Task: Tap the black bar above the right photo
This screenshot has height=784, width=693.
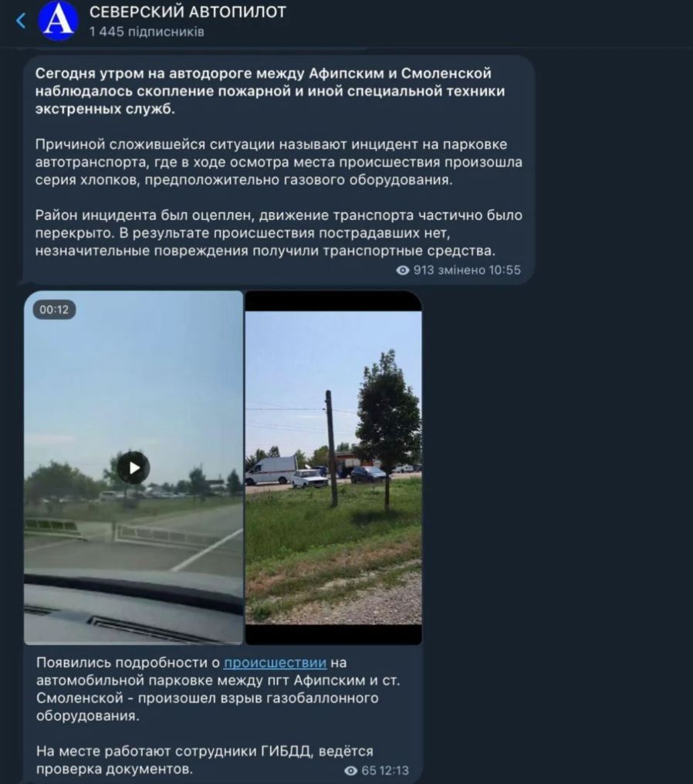Action: 333,301
